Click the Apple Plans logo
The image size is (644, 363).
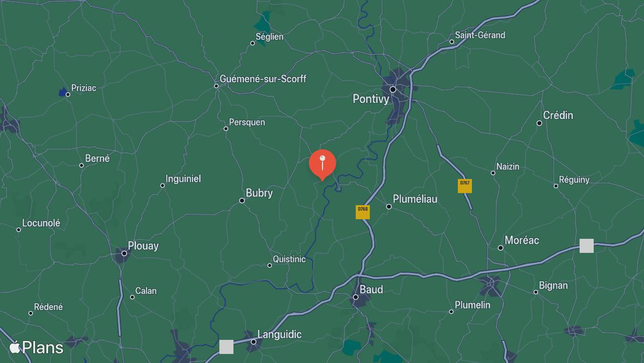37,347
